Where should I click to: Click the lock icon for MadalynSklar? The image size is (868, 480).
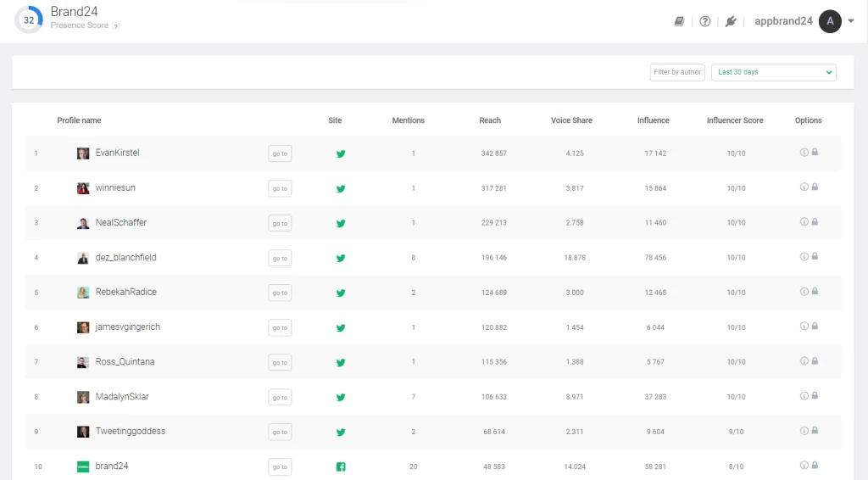(x=815, y=396)
